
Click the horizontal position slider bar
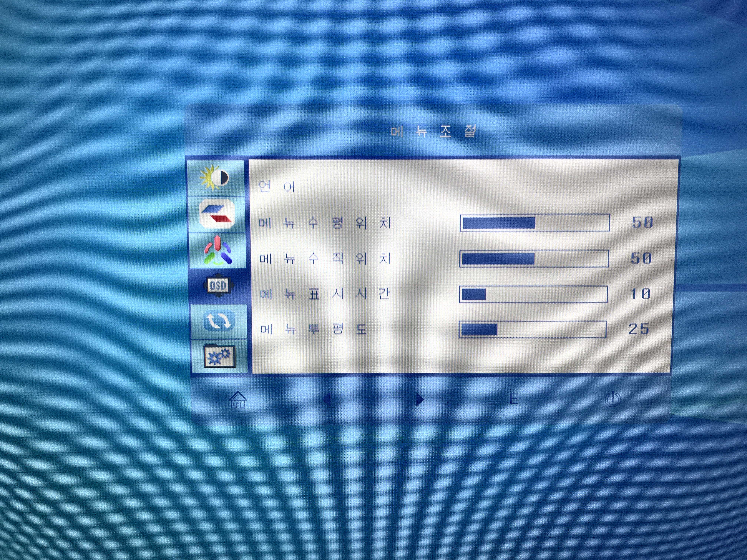pyautogui.click(x=534, y=223)
